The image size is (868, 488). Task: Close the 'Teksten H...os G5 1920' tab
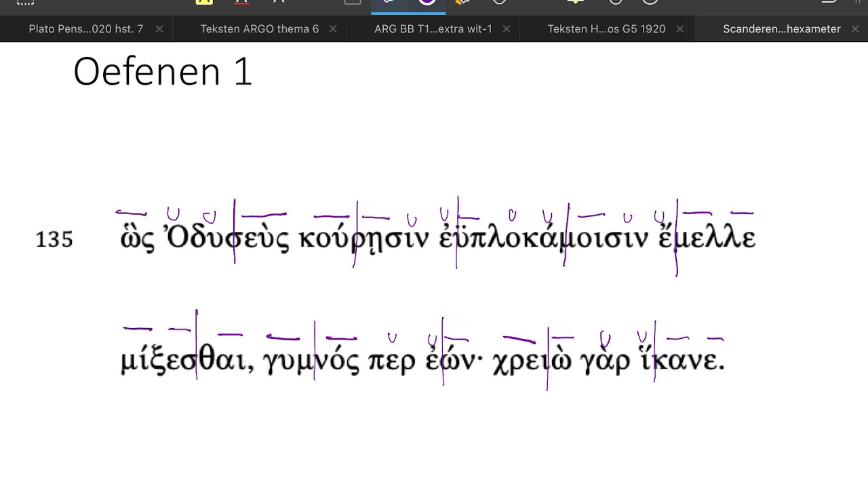tap(680, 29)
